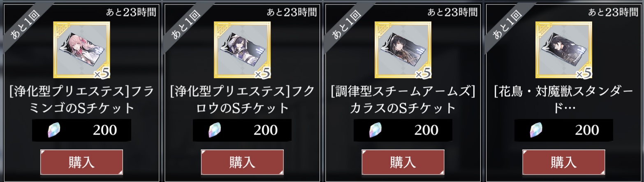Image resolution: width=644 pixels, height=182 pixels.
Task: Purchase the カラスのSチケット with 購入 button
Action: (x=403, y=162)
